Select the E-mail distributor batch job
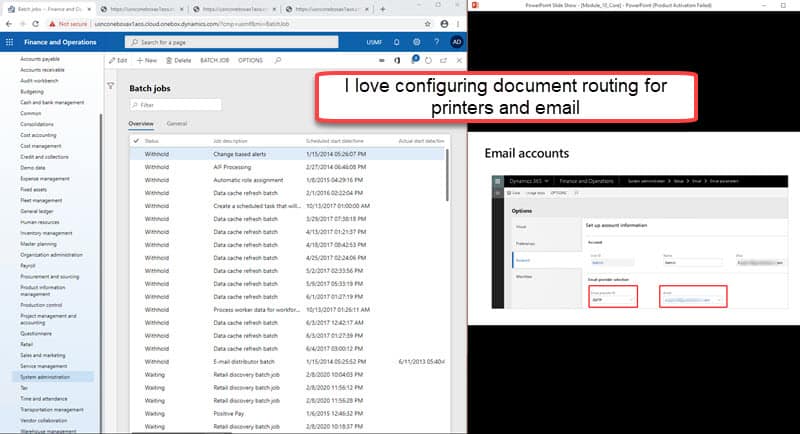 (x=288, y=362)
